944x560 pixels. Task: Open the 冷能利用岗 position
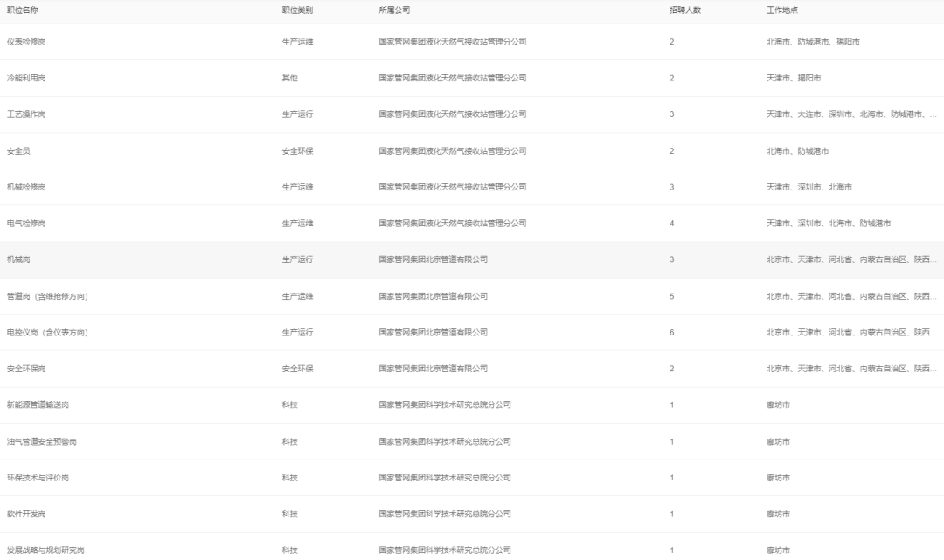pos(26,79)
